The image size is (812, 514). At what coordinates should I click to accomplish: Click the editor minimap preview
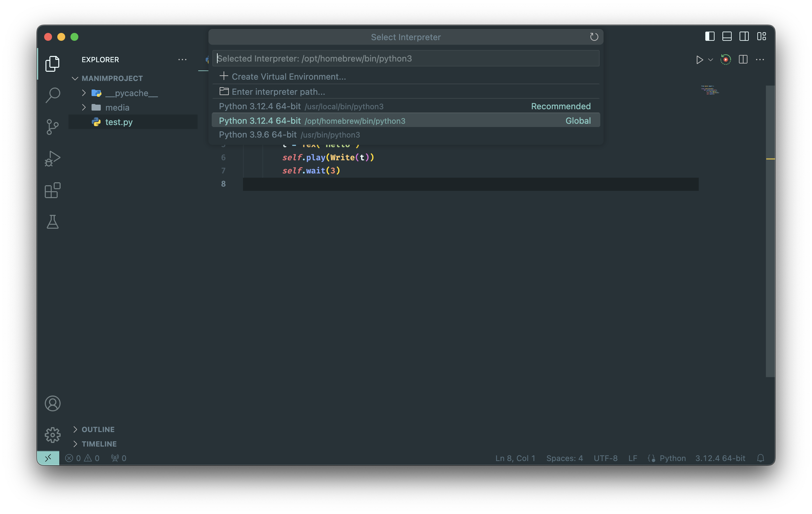coord(710,90)
